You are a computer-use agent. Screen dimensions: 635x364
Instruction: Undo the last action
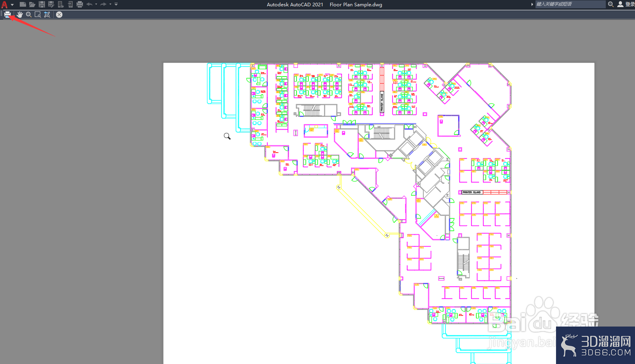coord(90,4)
